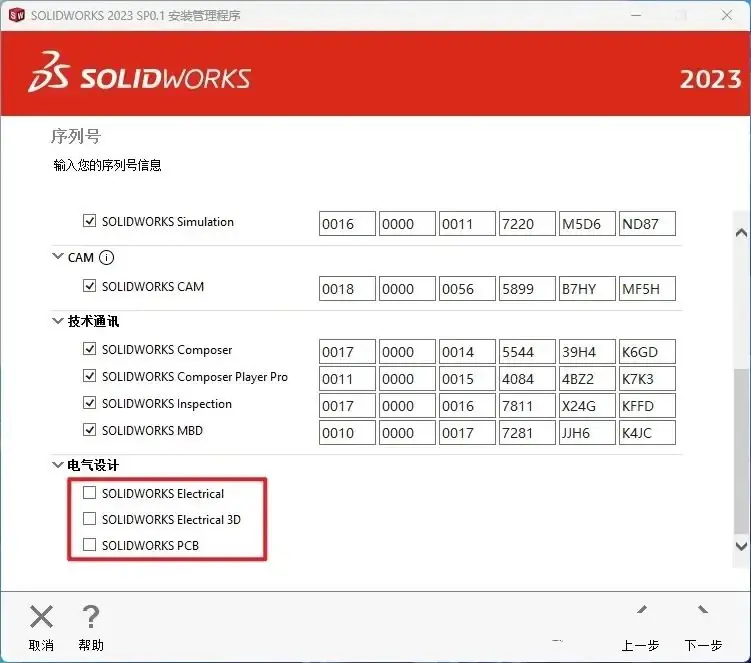751x663 pixels.
Task: Toggle SOLIDWORKS MBD checkbox
Action: pos(90,430)
